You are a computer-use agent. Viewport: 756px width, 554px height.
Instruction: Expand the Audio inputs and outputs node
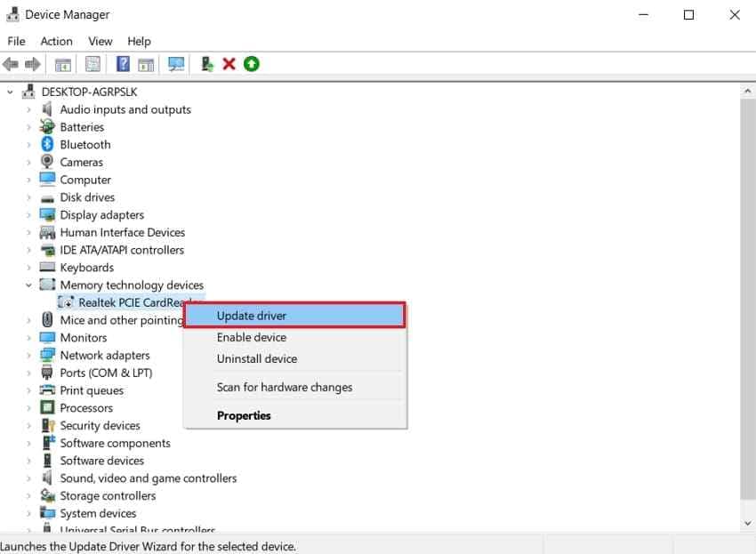[28, 109]
